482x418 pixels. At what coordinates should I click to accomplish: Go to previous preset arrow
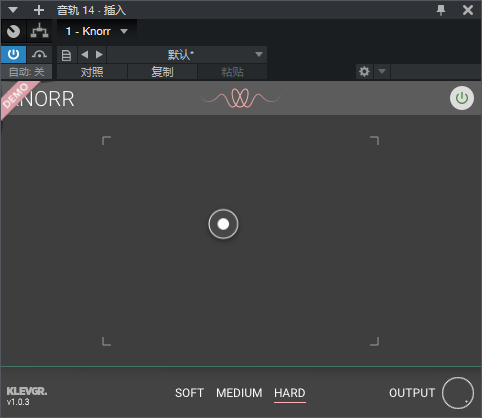pos(85,55)
